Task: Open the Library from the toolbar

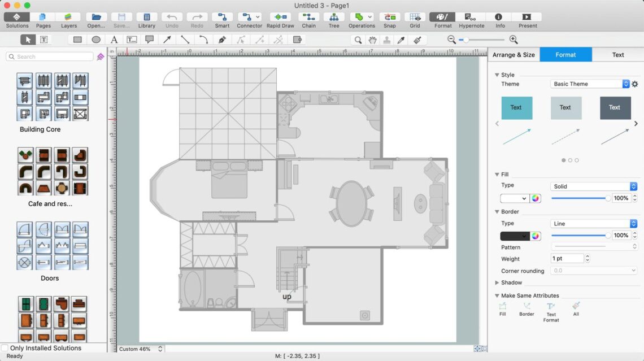Action: click(x=146, y=17)
